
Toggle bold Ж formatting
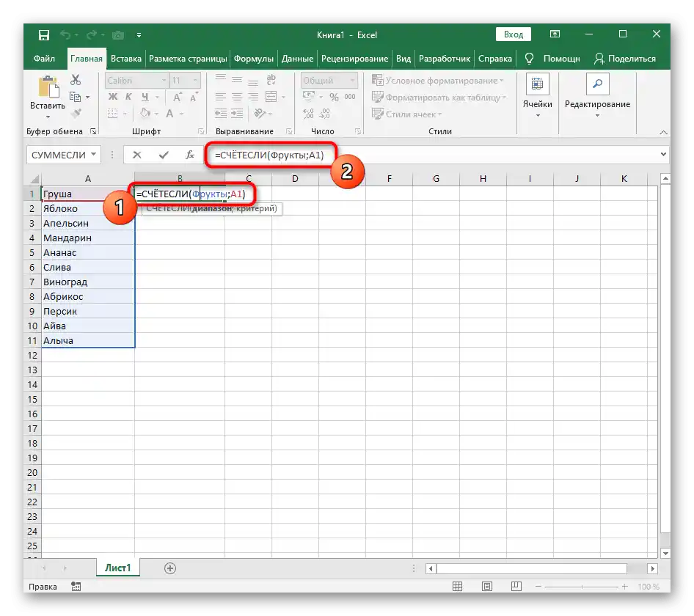[113, 97]
